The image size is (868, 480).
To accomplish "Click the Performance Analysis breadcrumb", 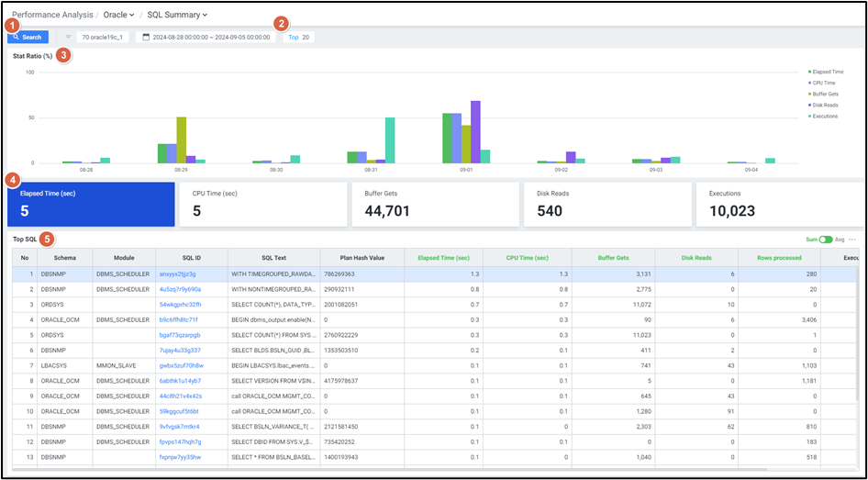I will click(x=50, y=15).
